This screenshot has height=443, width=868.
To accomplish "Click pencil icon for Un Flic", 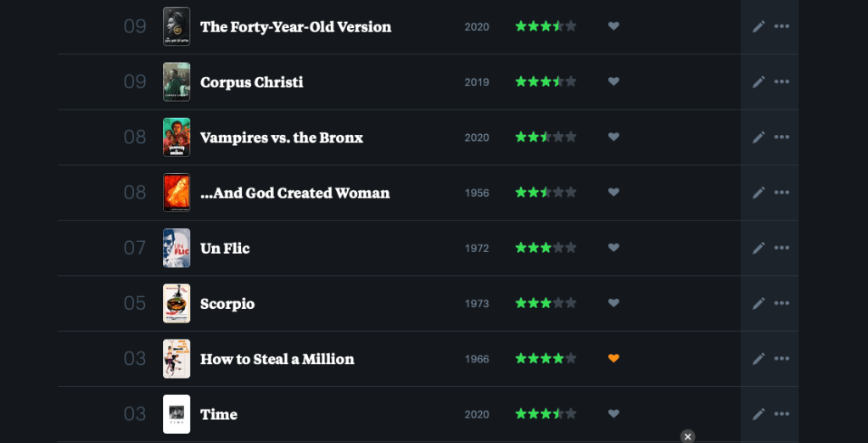I will click(759, 248).
